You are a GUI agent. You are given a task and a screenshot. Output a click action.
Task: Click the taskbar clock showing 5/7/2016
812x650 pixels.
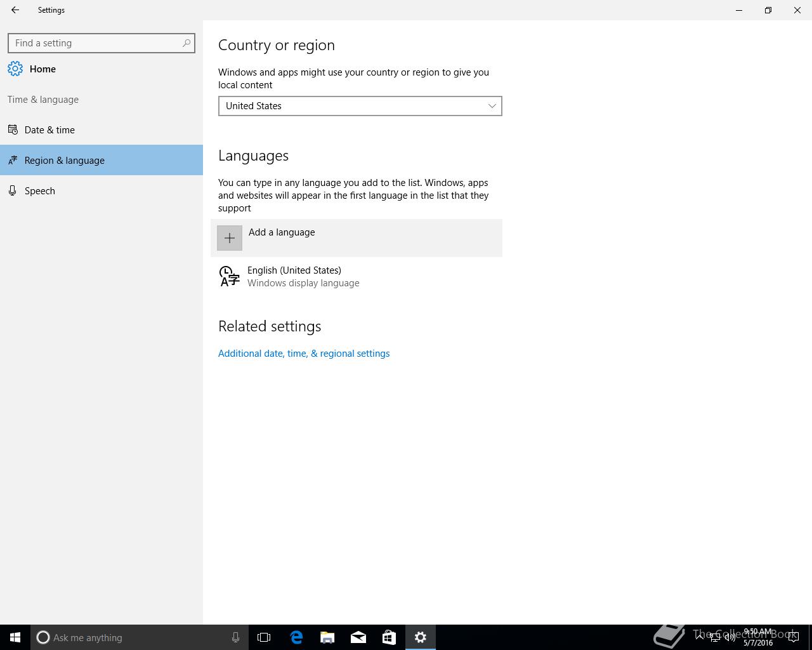[758, 637]
